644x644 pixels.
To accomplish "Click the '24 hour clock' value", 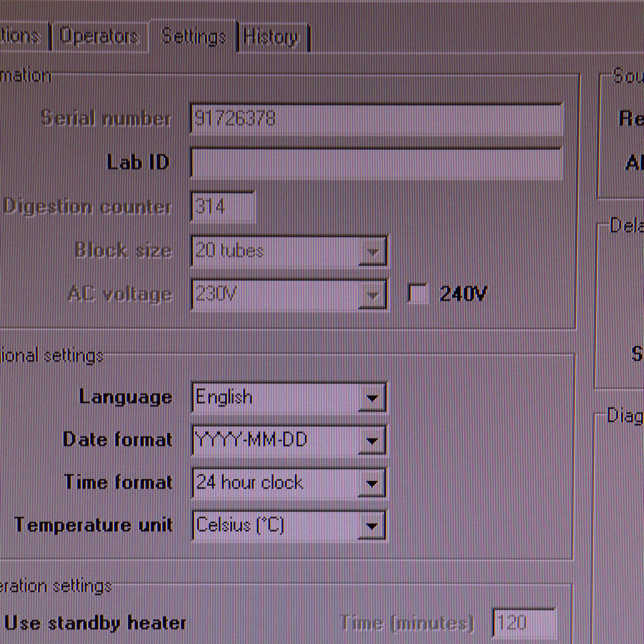I will [x=250, y=483].
